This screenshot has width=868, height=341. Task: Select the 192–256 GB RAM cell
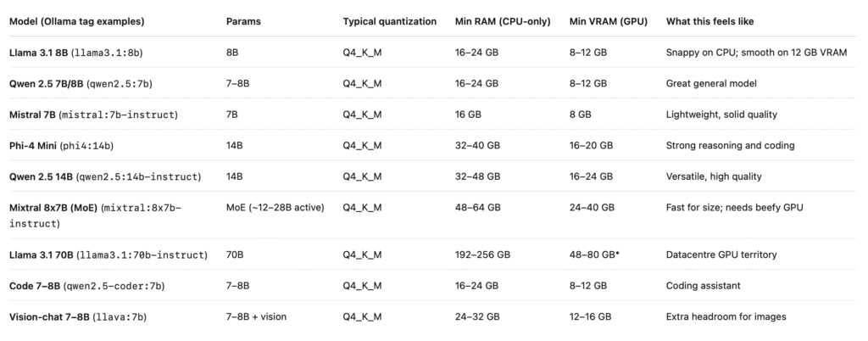coord(482,255)
